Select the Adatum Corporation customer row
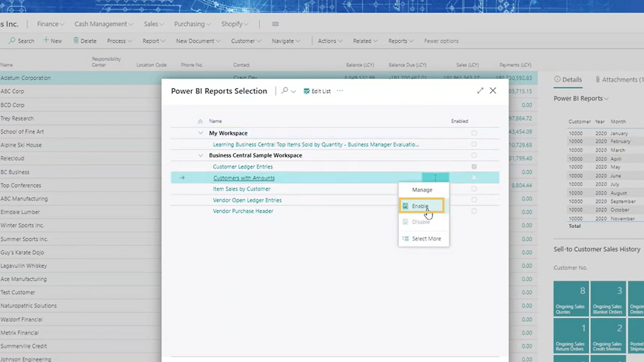644x362 pixels. [x=269, y=78]
